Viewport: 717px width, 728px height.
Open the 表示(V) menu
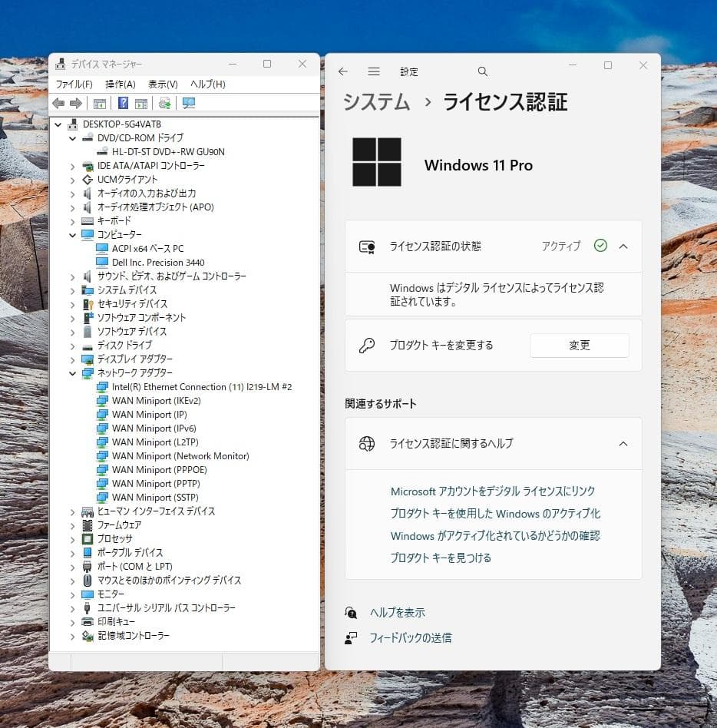pyautogui.click(x=163, y=84)
